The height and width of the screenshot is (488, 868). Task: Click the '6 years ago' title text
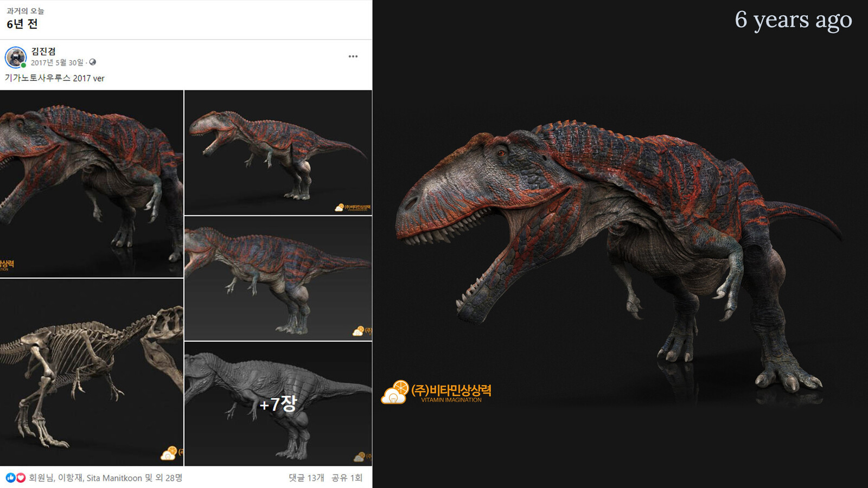(x=793, y=21)
